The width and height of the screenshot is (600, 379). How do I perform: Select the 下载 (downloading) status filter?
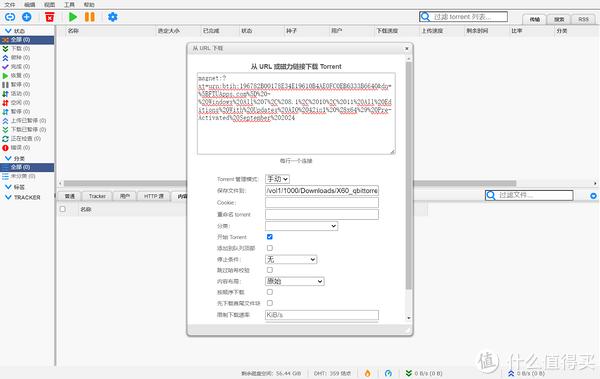(27, 49)
